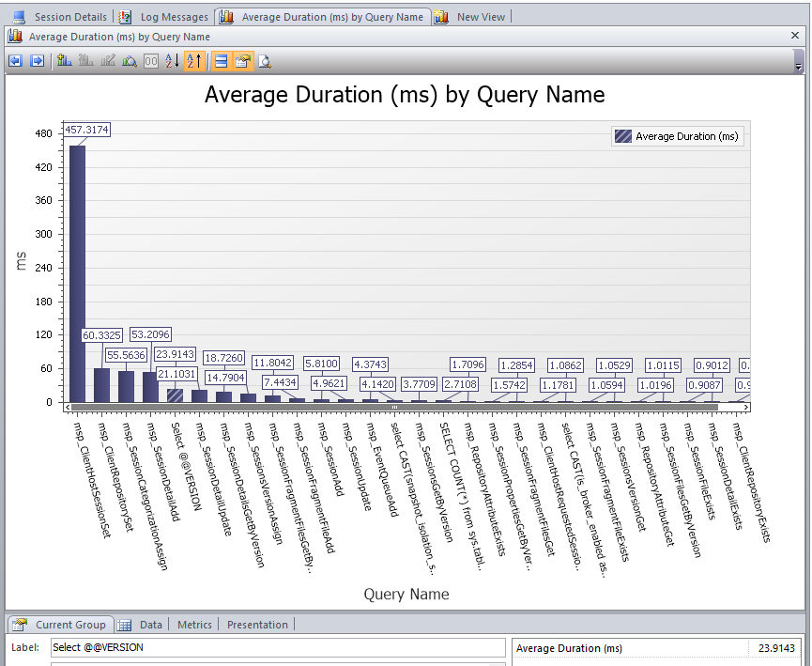Click the greyed edit chart icon
Screen dimensions: 812x666
(108, 61)
